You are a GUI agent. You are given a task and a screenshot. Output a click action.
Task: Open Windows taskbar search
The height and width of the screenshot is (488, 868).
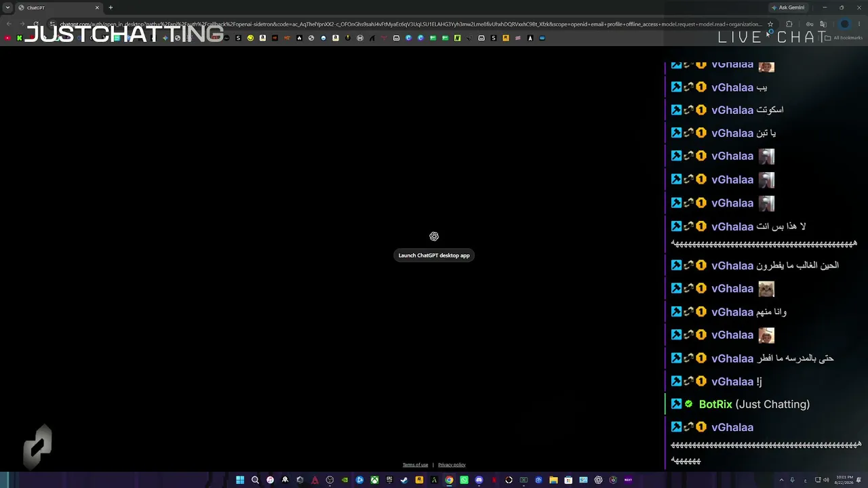[x=255, y=480]
